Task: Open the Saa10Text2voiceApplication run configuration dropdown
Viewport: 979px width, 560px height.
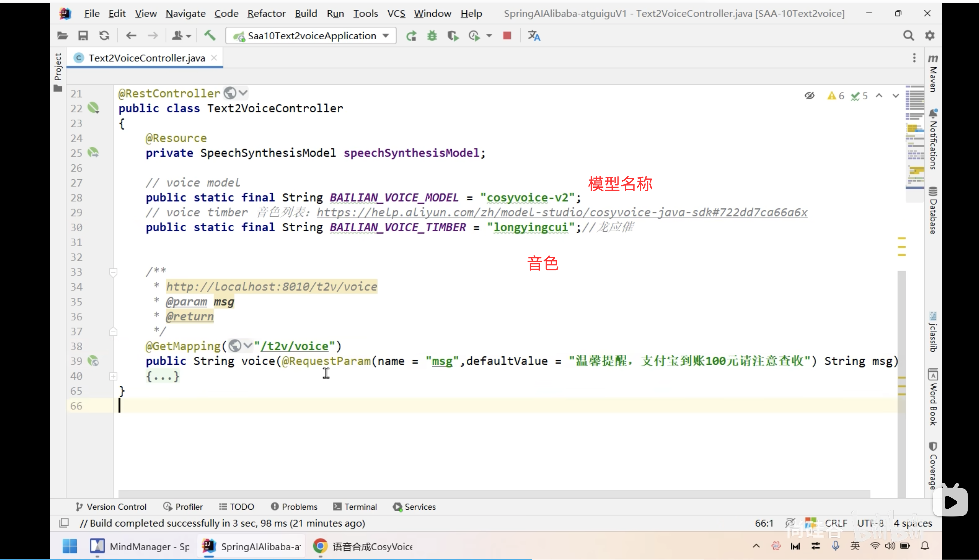Action: click(311, 36)
